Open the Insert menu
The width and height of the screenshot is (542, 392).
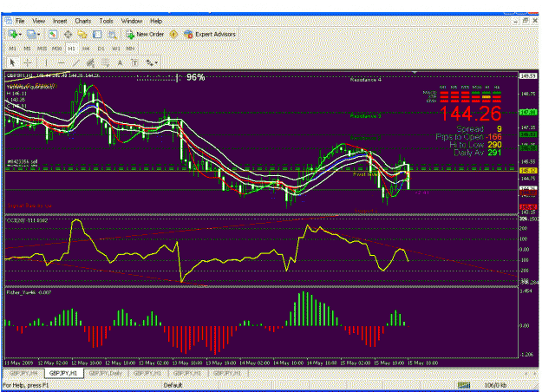[60, 21]
